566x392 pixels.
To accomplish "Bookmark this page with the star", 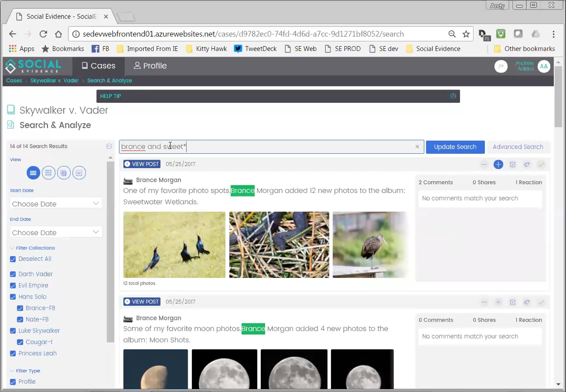I will pyautogui.click(x=466, y=34).
